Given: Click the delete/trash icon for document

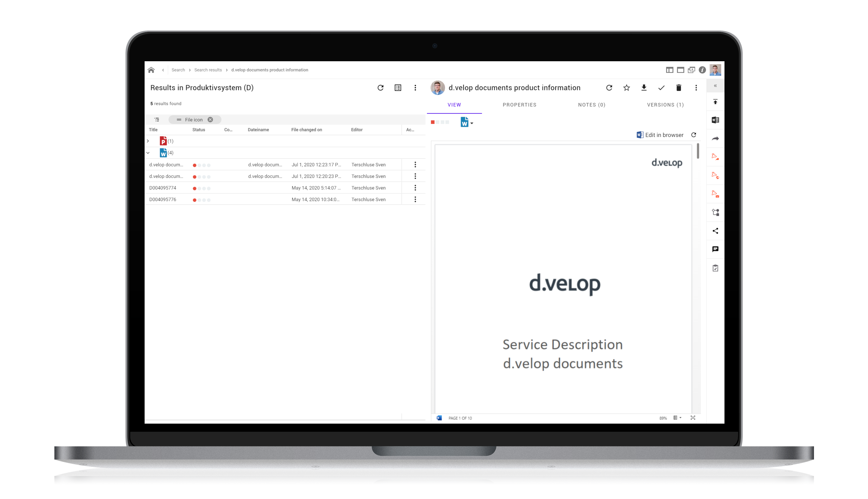Looking at the screenshot, I should tap(678, 88).
